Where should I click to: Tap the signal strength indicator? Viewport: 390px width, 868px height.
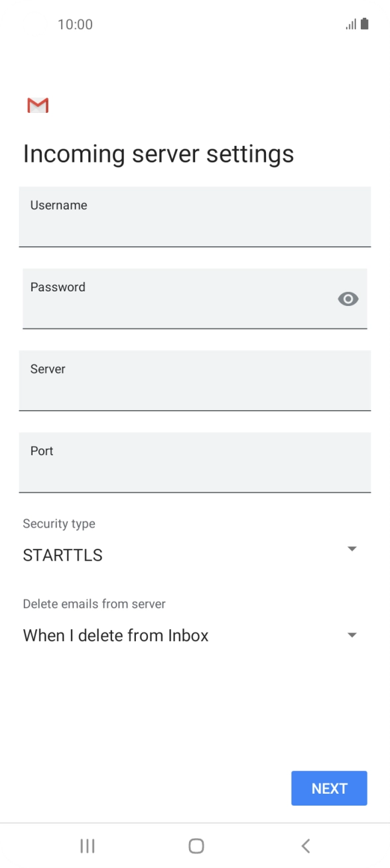[350, 24]
